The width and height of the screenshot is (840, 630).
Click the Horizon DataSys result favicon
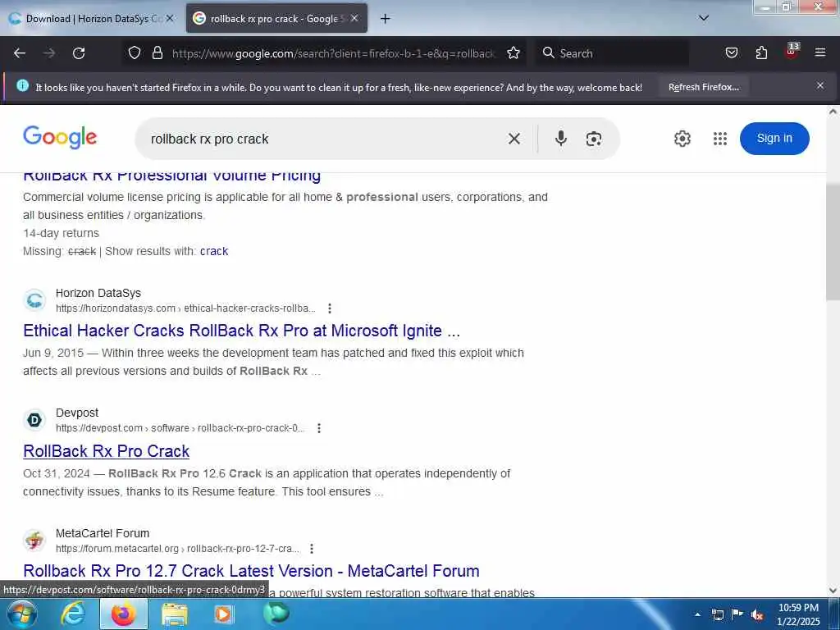click(34, 300)
